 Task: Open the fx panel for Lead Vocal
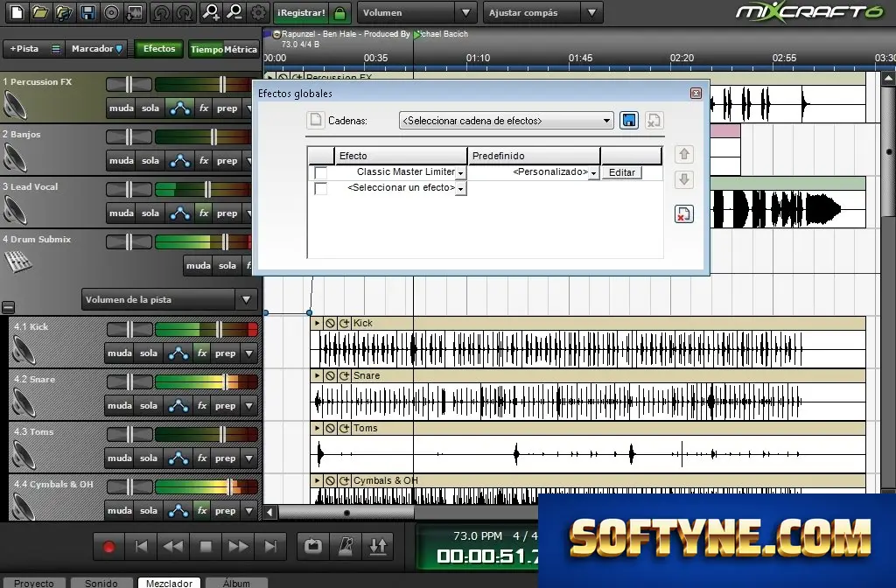coord(203,213)
